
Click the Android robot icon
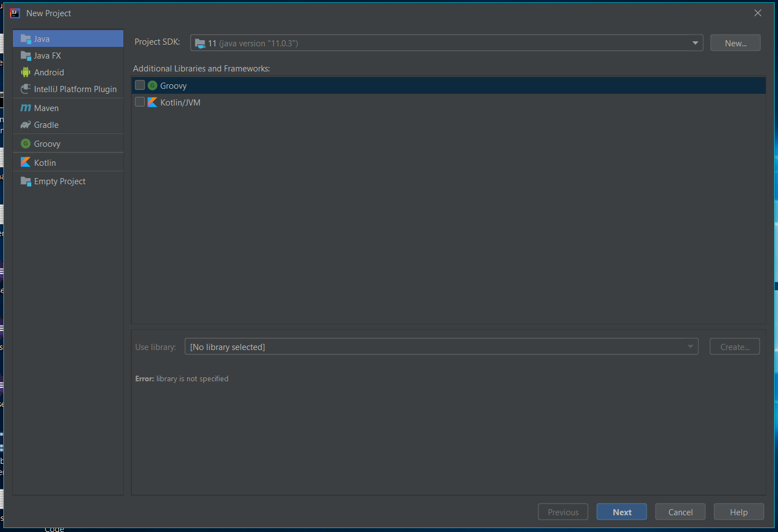coord(26,72)
